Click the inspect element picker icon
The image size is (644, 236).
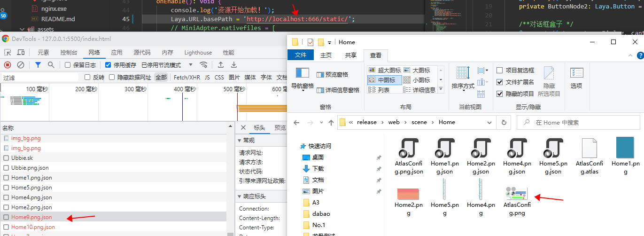coord(8,53)
